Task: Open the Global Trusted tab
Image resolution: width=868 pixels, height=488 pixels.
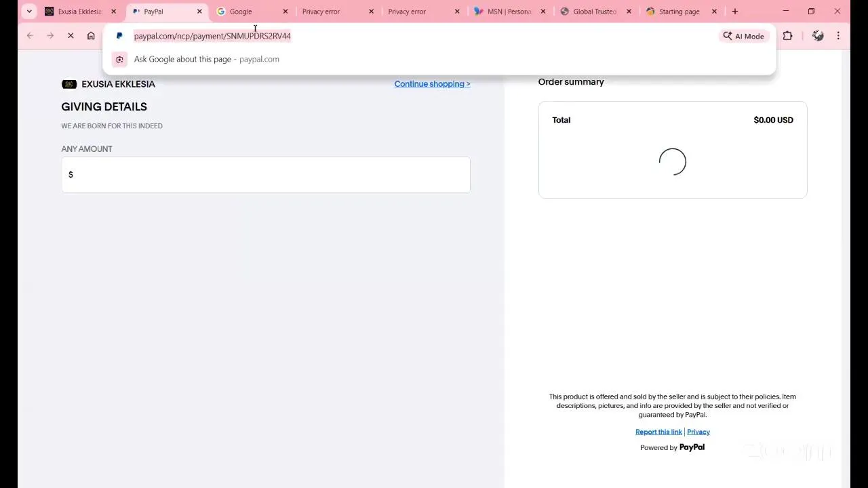Action: (x=595, y=12)
